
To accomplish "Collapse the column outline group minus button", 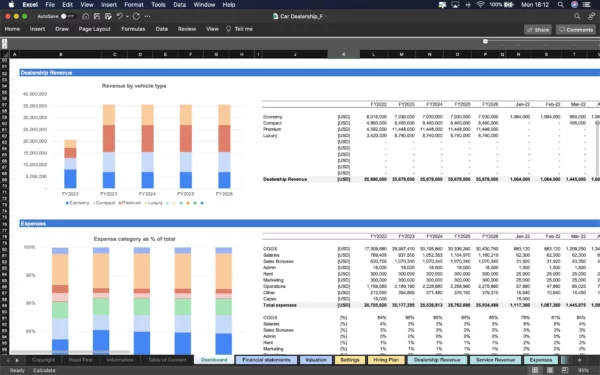I will click(x=485, y=41).
